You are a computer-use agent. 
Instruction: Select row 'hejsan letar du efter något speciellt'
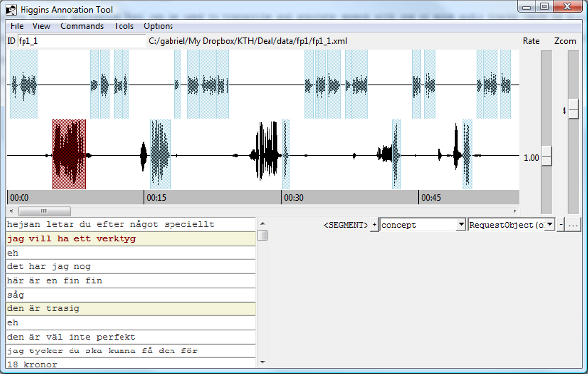point(130,224)
